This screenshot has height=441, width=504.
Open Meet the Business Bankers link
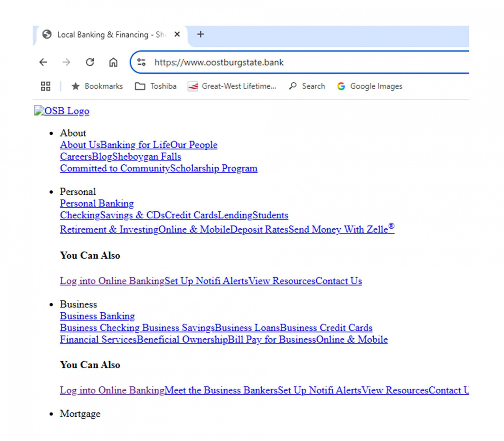click(221, 390)
